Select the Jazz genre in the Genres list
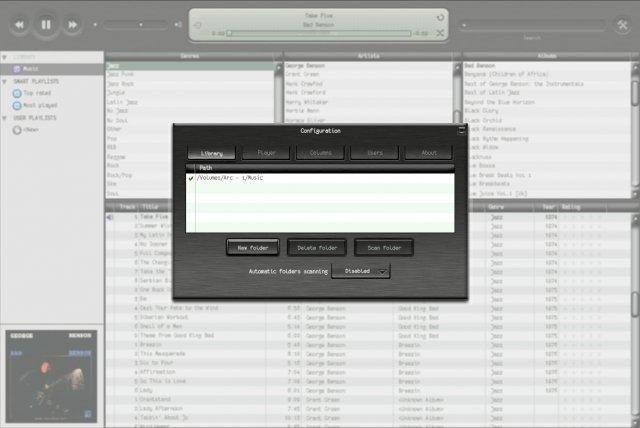The width and height of the screenshot is (640, 428). tap(190, 66)
